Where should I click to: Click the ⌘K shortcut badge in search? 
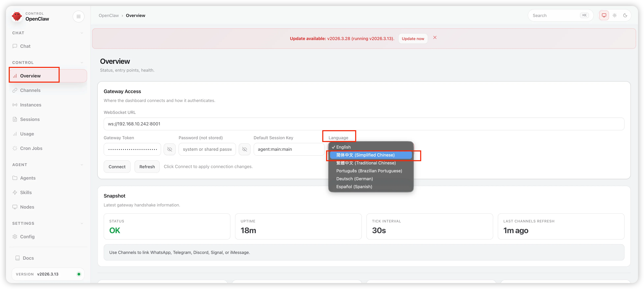click(584, 15)
